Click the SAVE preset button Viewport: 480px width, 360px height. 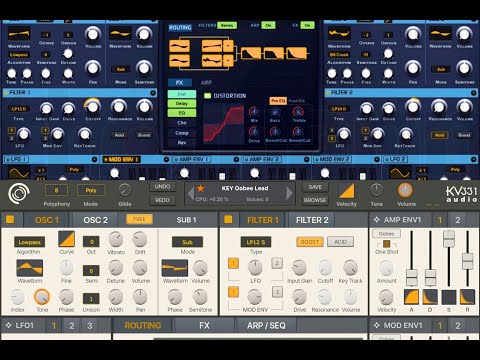click(315, 187)
